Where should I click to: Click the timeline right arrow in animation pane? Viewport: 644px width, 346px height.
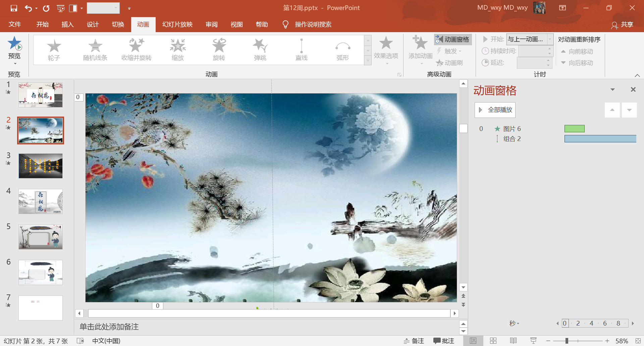click(633, 324)
